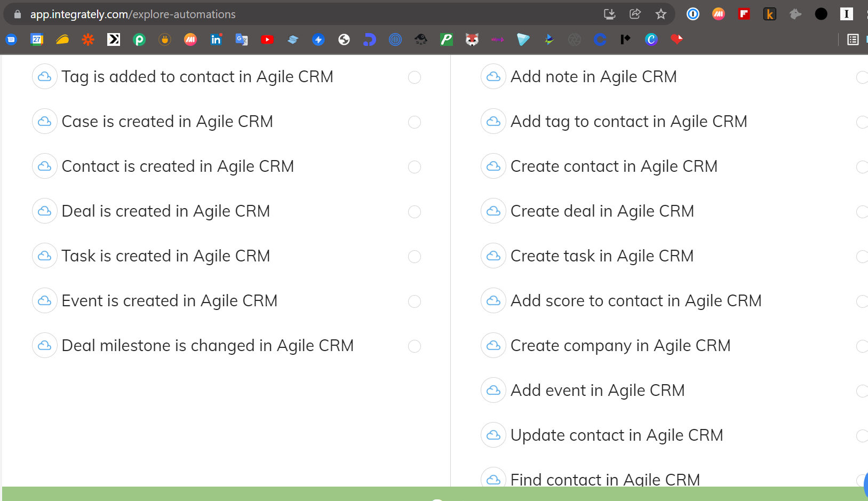
Task: Choose Create company in Agile CRM
Action: [620, 346]
